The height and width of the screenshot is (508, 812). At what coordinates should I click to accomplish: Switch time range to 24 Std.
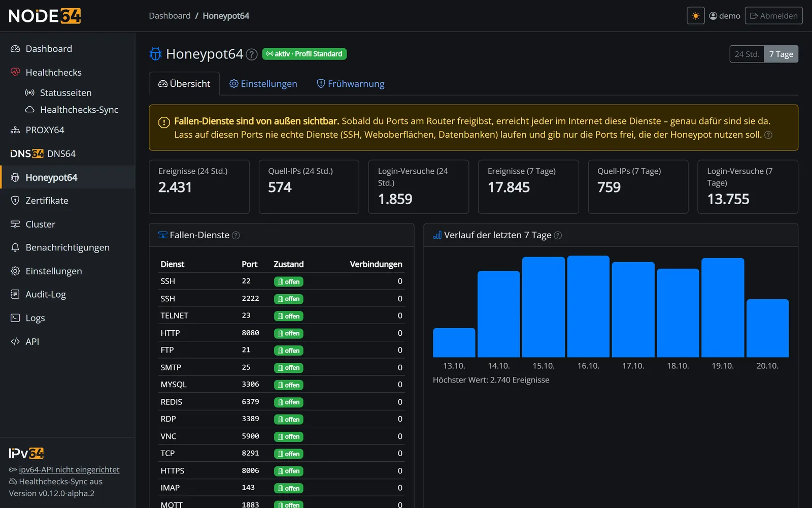click(x=747, y=54)
